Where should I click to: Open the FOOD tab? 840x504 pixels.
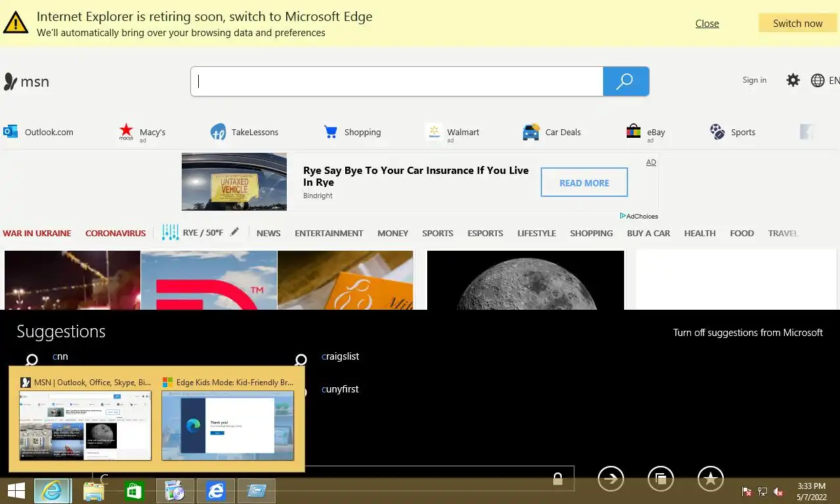pyautogui.click(x=742, y=233)
